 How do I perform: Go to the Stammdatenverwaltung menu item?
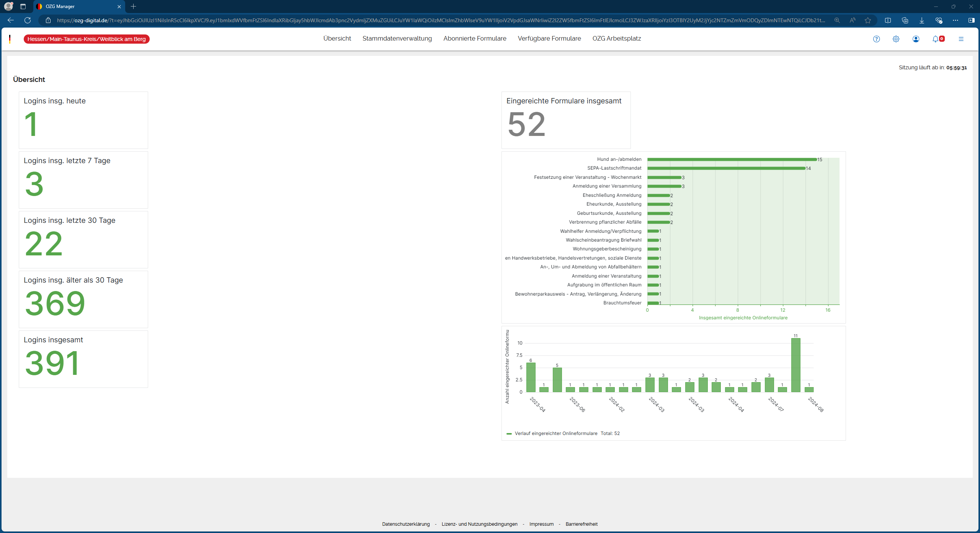[397, 38]
